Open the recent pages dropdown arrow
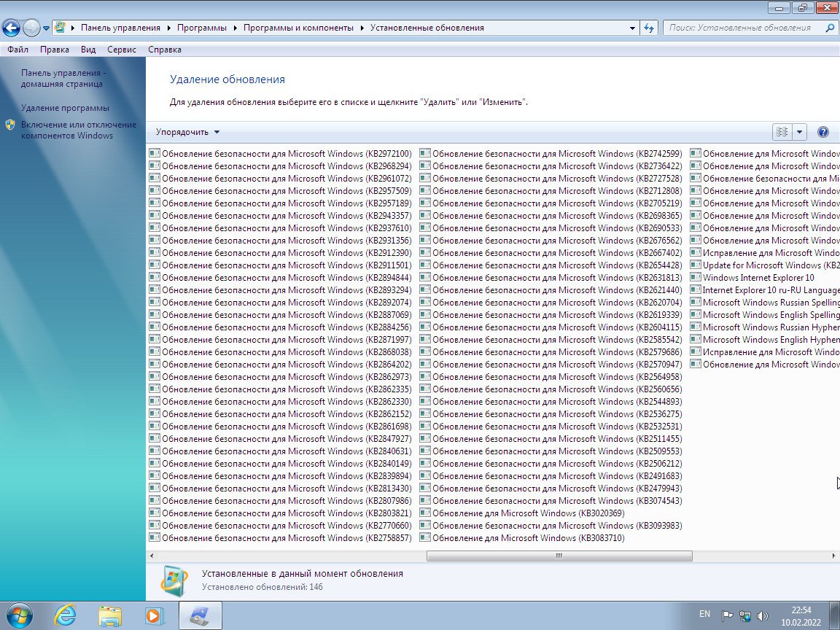 46,28
